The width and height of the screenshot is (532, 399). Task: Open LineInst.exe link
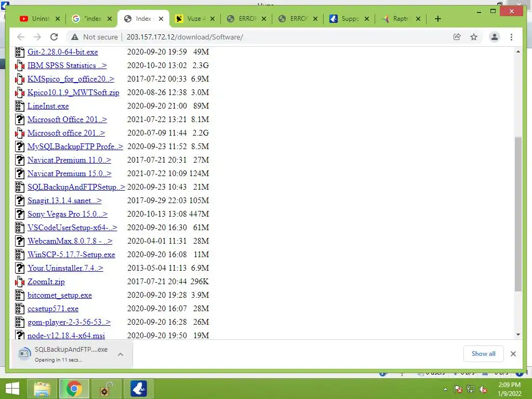48,106
